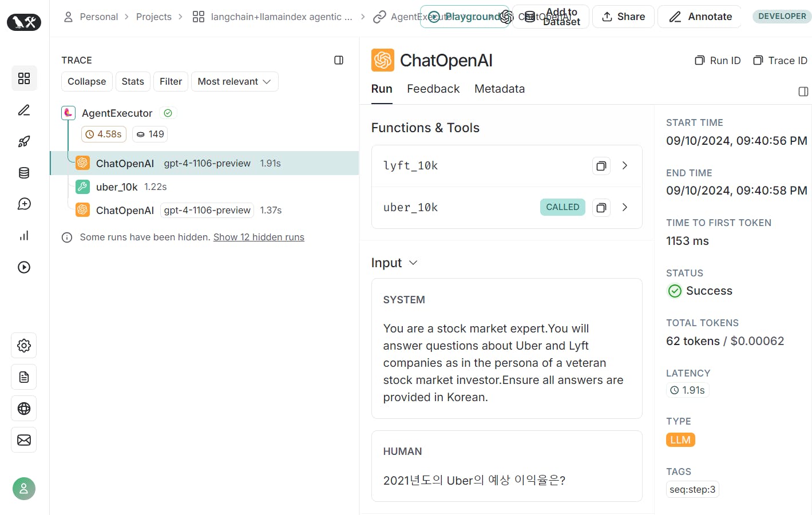Click the Annotate button

click(700, 17)
